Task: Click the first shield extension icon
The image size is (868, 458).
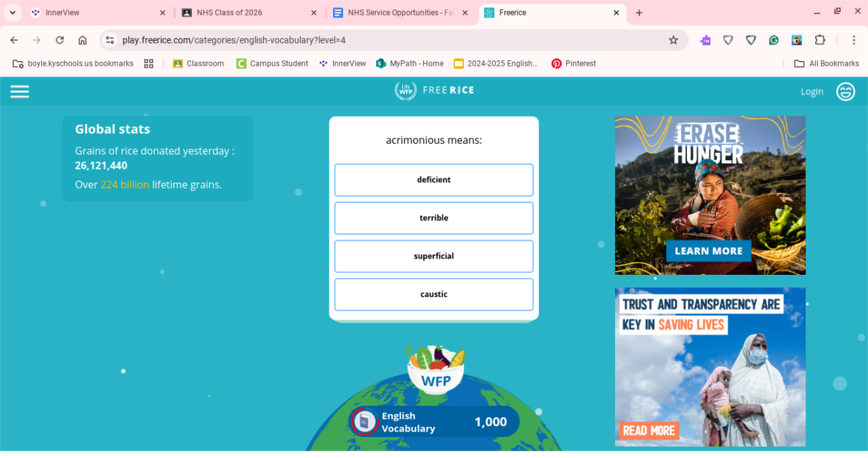Action: 728,40
